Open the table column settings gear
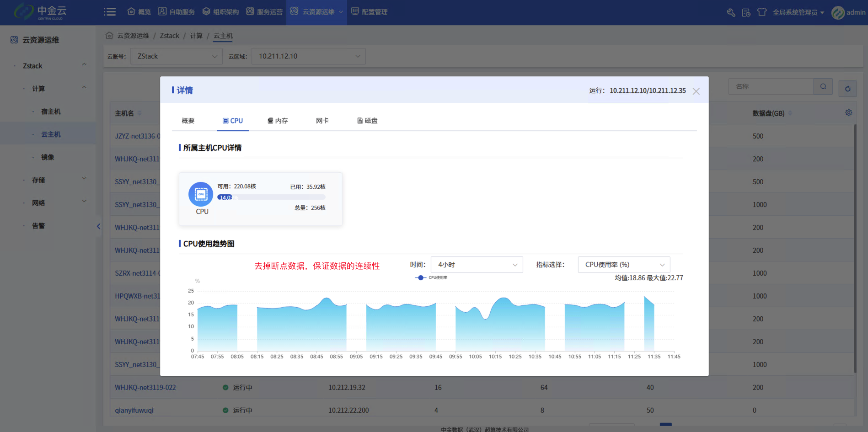Screen dimensions: 868x432 tap(848, 112)
